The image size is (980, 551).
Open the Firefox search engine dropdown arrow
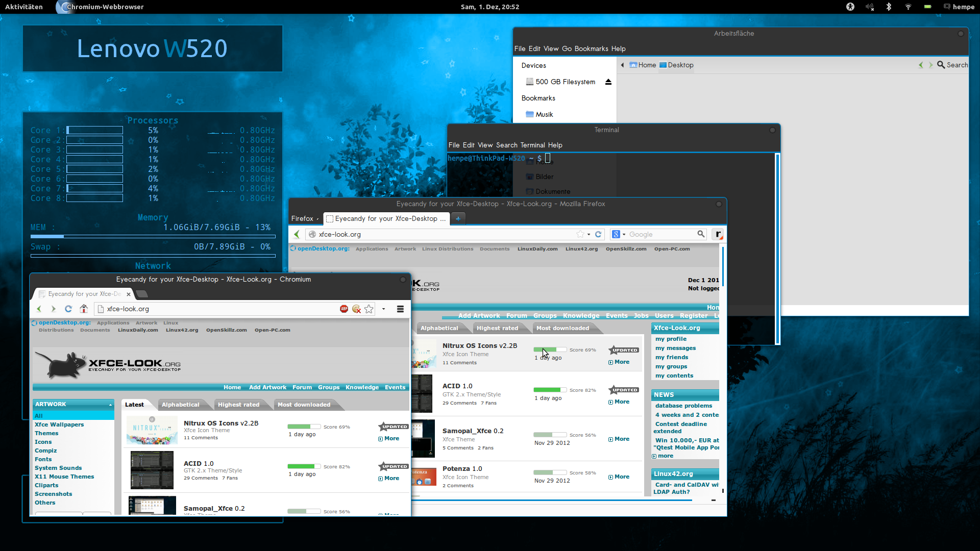click(x=624, y=234)
